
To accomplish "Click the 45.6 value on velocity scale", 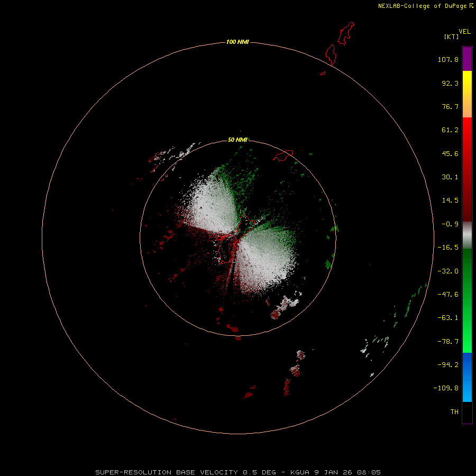I will (450, 153).
